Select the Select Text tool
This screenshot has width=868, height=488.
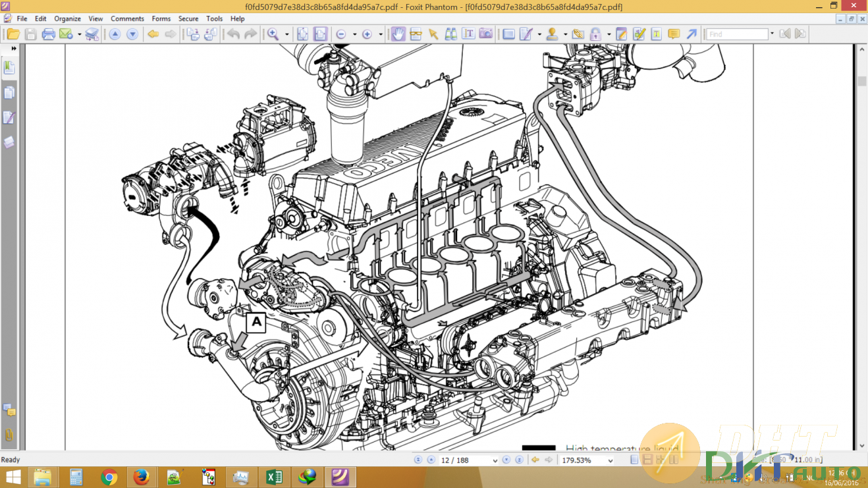pos(468,34)
